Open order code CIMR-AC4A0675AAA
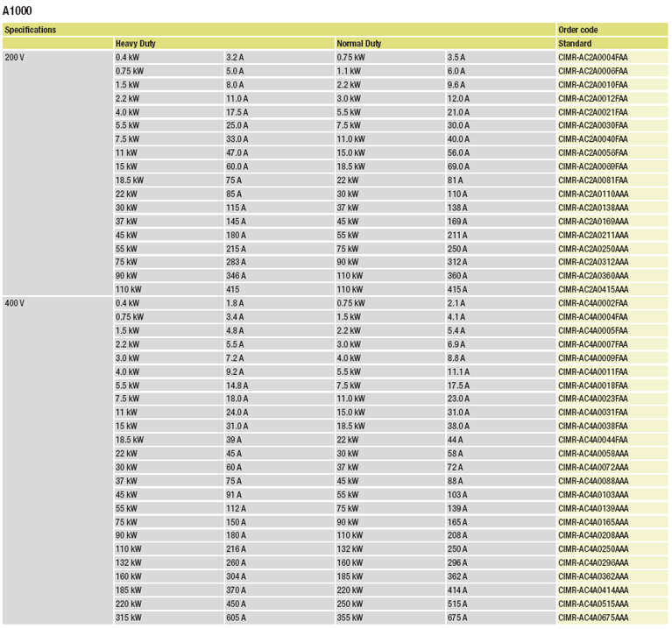The width and height of the screenshot is (672, 629). coord(605,618)
